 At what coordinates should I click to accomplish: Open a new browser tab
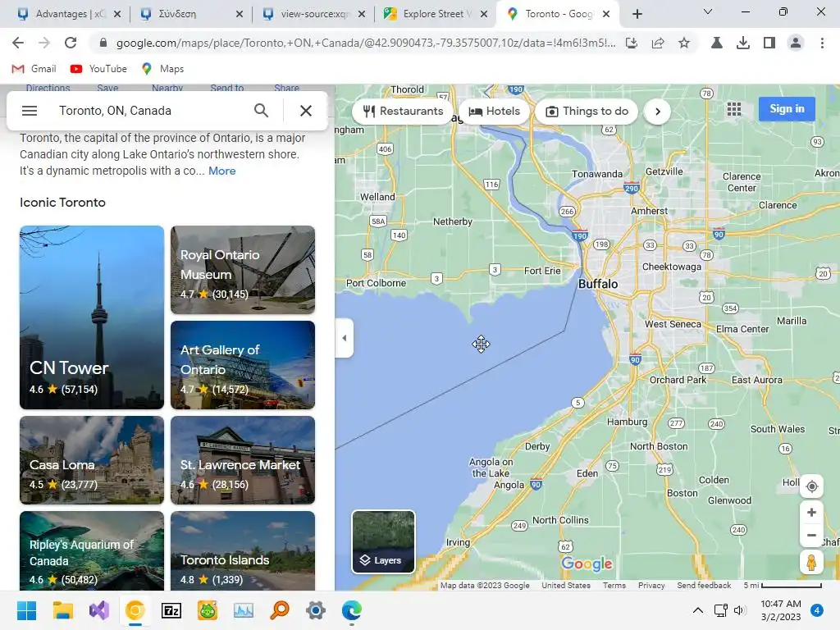click(637, 14)
